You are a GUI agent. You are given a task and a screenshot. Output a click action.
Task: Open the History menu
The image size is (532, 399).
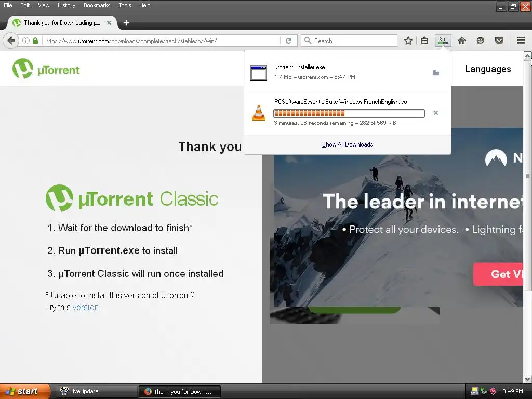(x=66, y=5)
